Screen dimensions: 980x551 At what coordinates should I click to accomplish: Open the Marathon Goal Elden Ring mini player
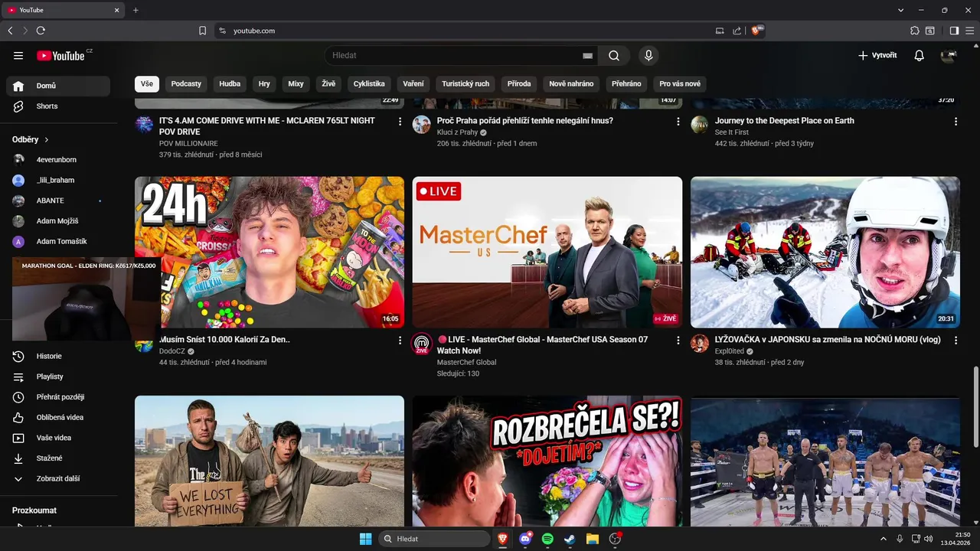(87, 298)
